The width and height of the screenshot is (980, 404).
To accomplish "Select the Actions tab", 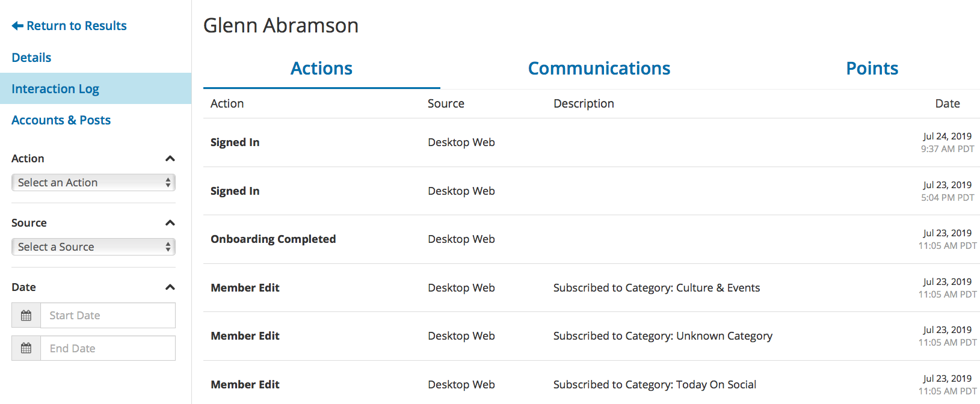I will coord(321,68).
